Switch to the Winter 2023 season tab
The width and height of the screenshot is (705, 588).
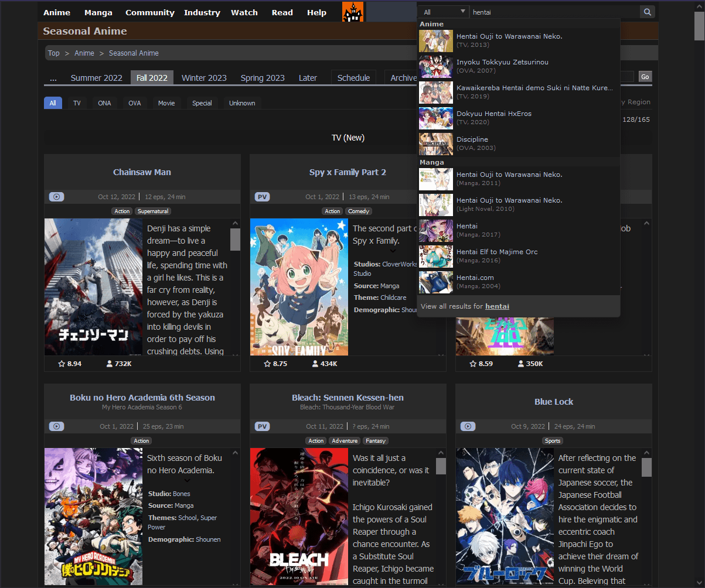(204, 77)
